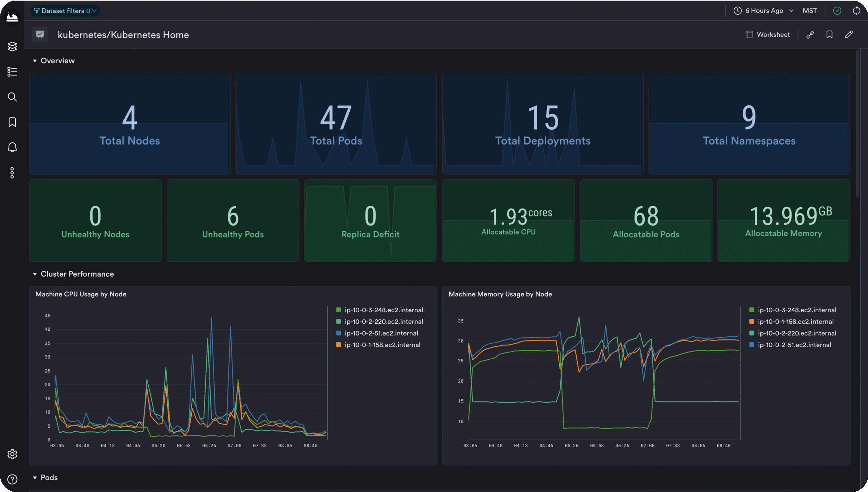868x492 pixels.
Task: Click the Unhealthy Pods card
Action: pos(233,221)
